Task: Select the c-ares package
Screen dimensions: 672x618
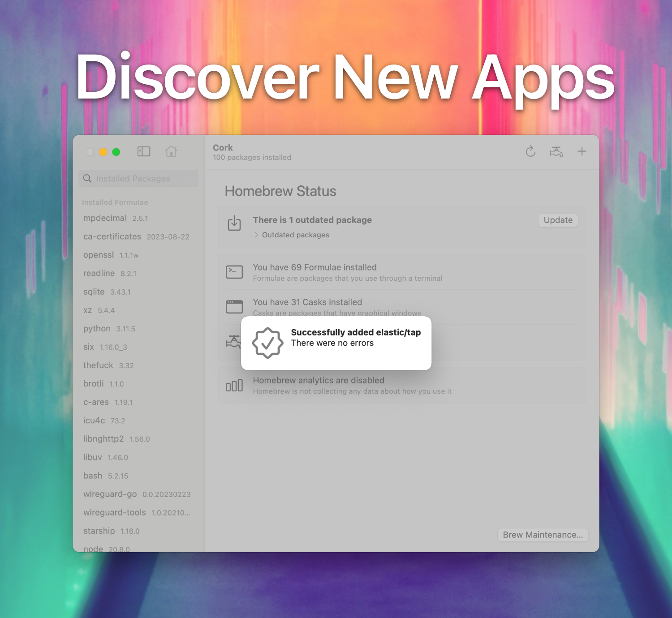Action: click(x=138, y=402)
